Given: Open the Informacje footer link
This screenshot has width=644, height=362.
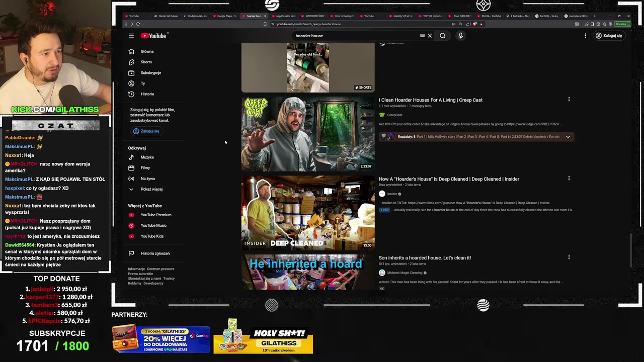Looking at the screenshot, I should pos(136,269).
